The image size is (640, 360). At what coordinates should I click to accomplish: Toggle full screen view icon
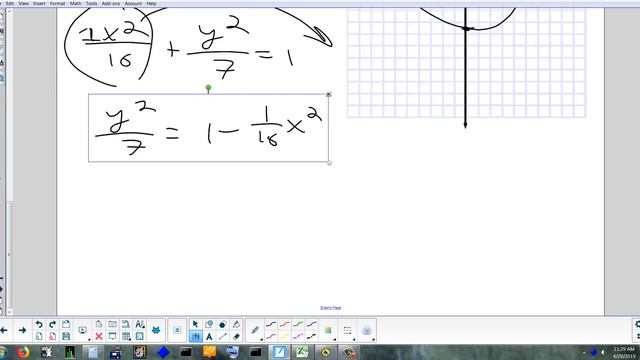(x=140, y=336)
